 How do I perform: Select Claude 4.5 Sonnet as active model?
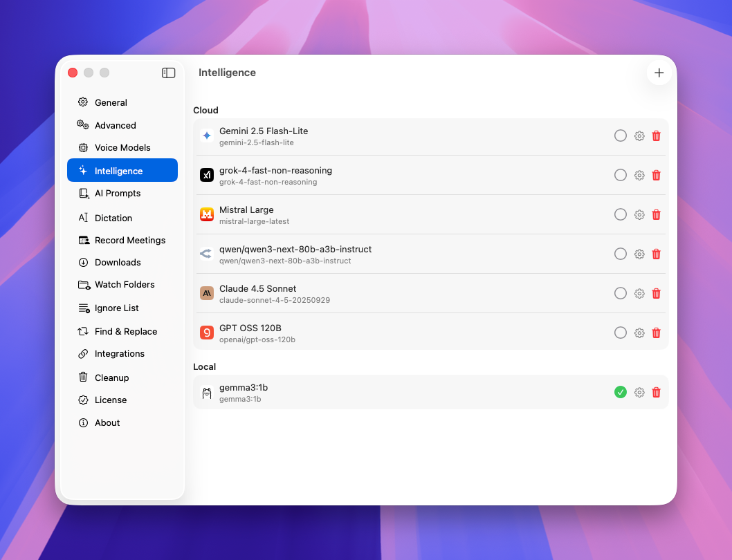621,294
